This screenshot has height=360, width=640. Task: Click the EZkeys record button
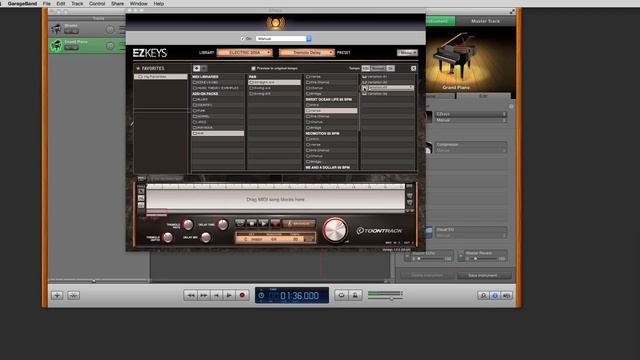275,223
